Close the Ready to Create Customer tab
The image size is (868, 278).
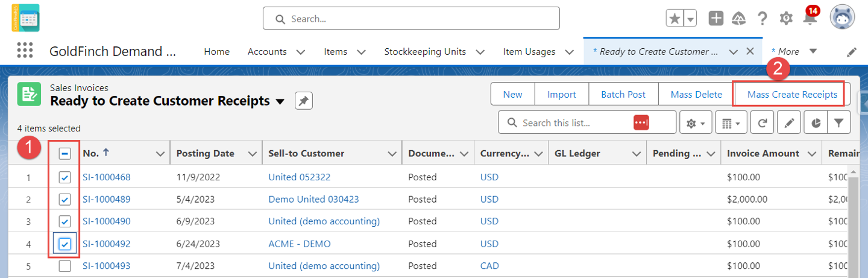coord(750,51)
